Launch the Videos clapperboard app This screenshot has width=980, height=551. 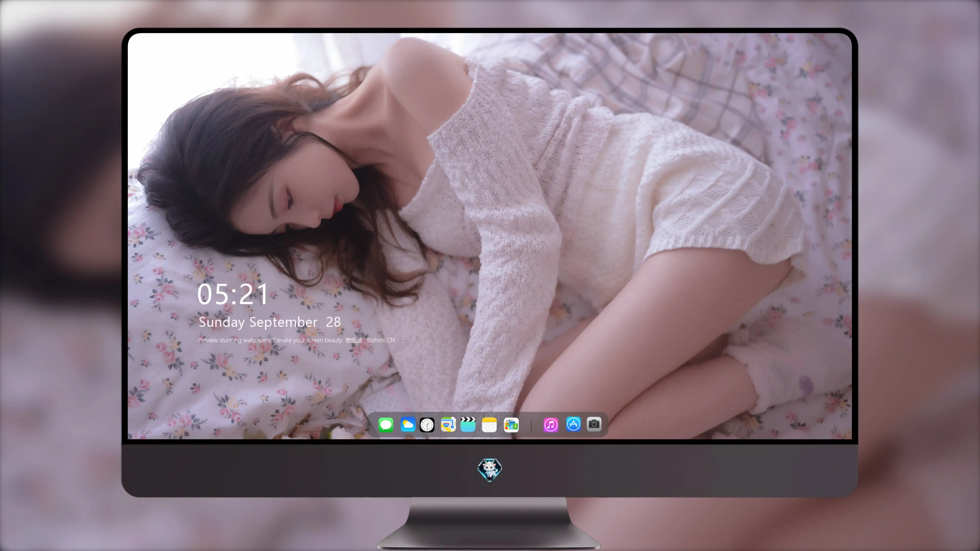tap(468, 425)
